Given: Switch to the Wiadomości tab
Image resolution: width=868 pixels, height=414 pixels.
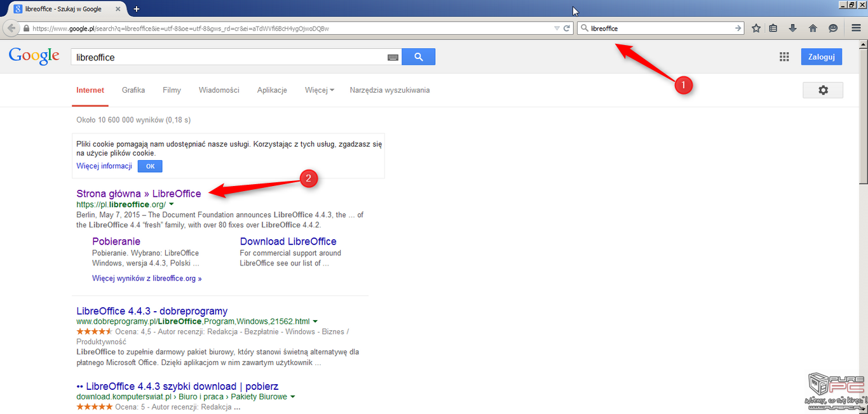Looking at the screenshot, I should point(219,90).
